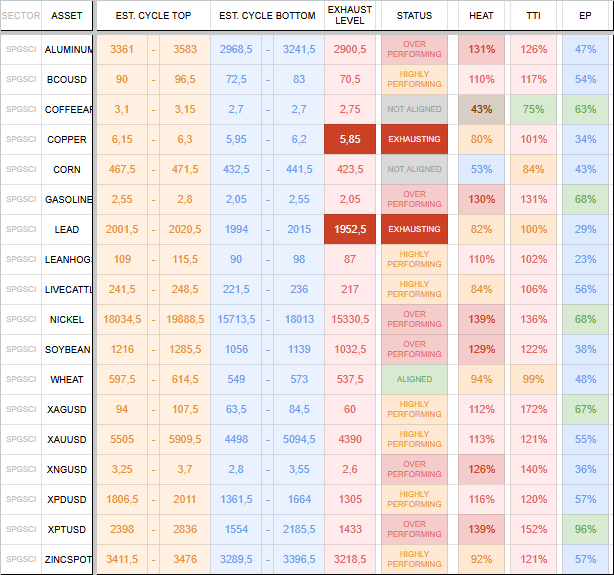Select the STATUS column header
Screen dimensions: 614x575
pos(414,16)
